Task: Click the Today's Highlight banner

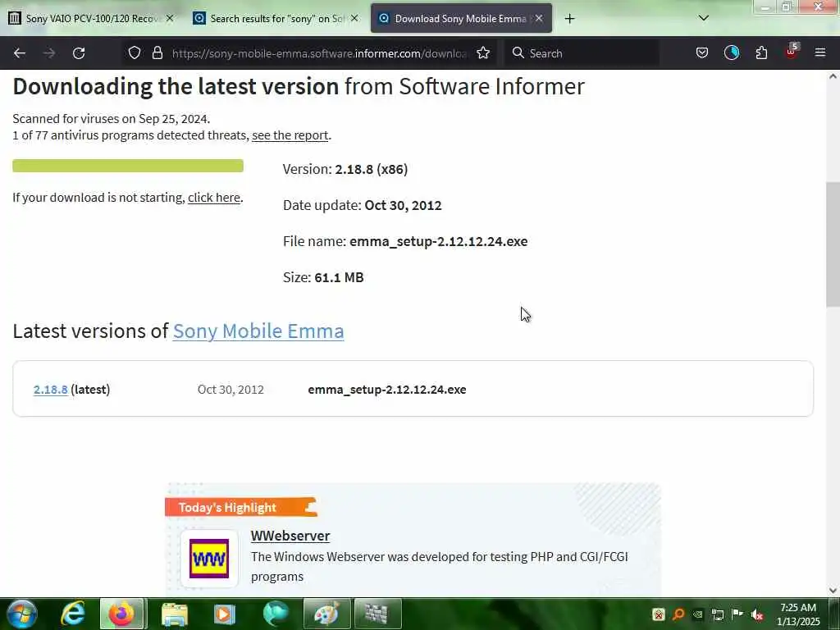Action: [x=241, y=507]
